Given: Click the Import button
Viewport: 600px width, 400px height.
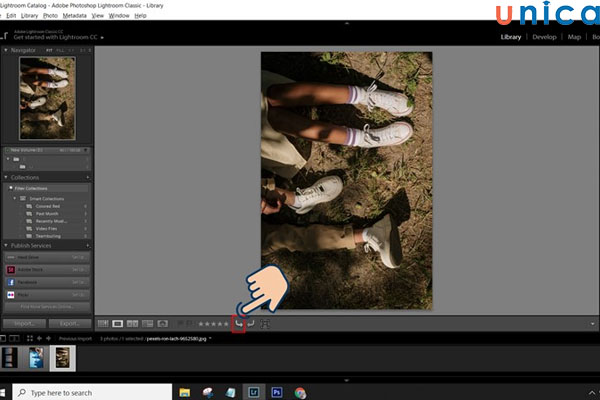Looking at the screenshot, I should (24, 323).
